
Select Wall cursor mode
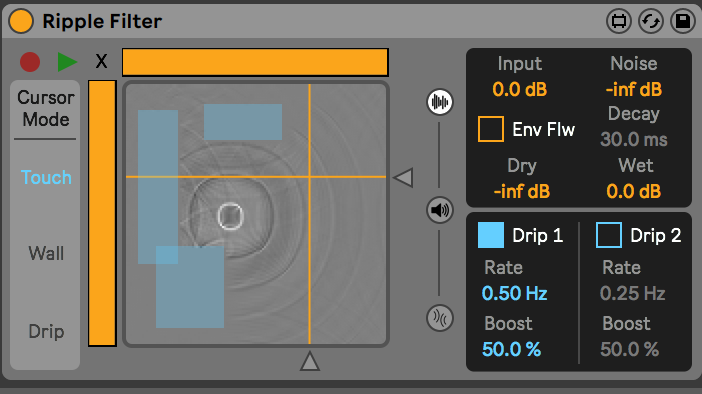[x=46, y=253]
